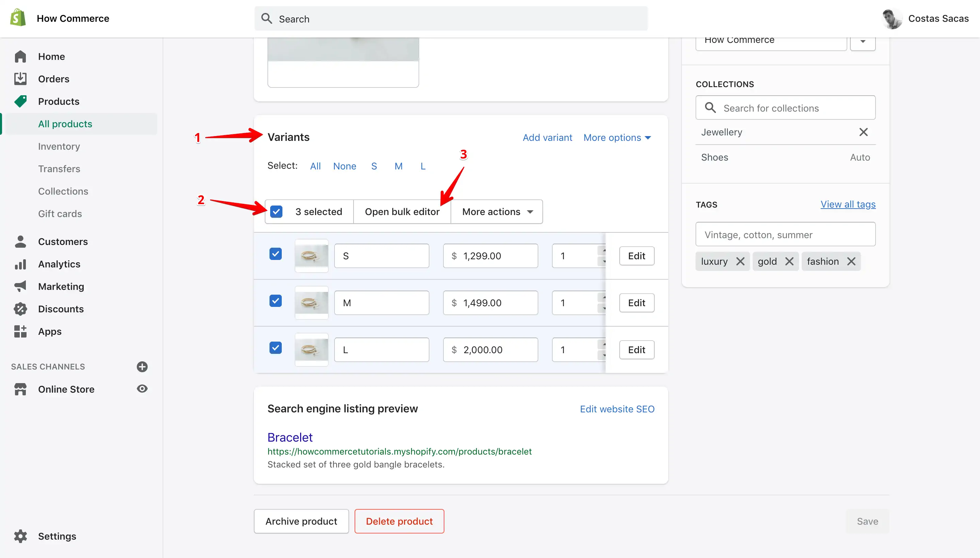The image size is (980, 558).
Task: Open the Gift cards section
Action: pos(60,213)
